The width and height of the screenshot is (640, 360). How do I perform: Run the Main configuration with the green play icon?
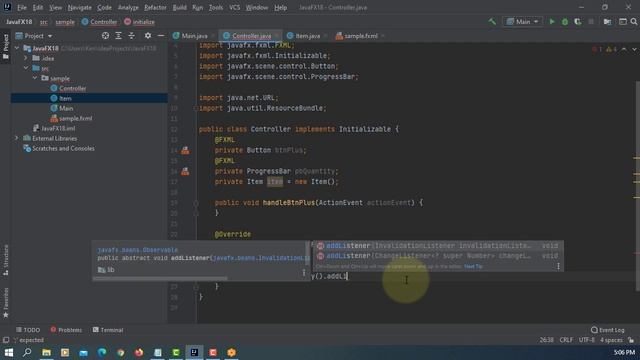(552, 22)
